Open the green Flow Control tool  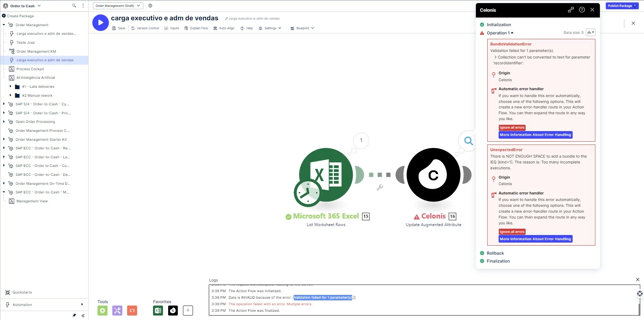102,311
